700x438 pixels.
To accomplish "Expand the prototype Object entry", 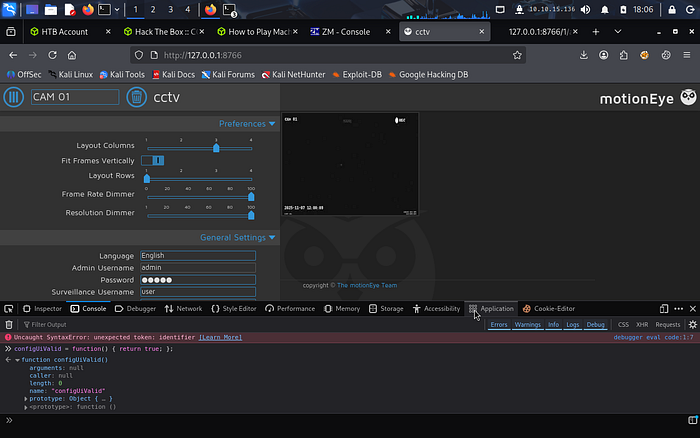I will click(x=26, y=399).
